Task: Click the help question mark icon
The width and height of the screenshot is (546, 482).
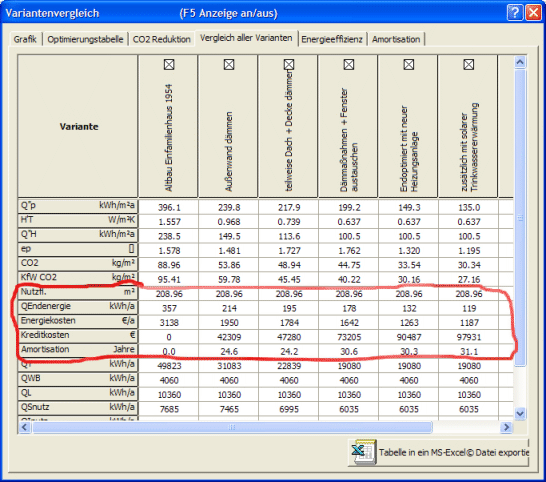Action: 515,13
